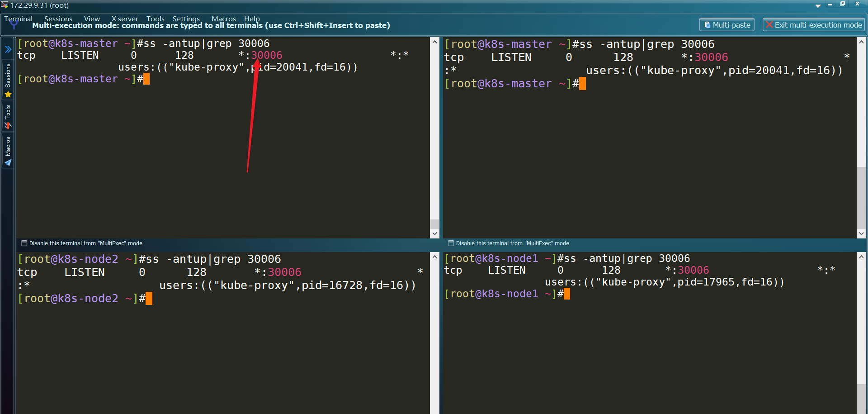The height and width of the screenshot is (414, 868).
Task: Click LISTEN state in top-right terminal
Action: 511,57
